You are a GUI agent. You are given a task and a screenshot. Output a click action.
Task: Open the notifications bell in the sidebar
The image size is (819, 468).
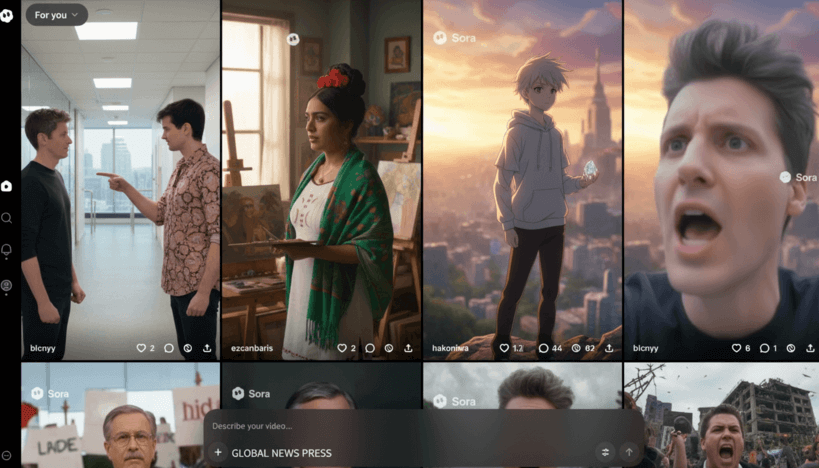[x=7, y=250]
